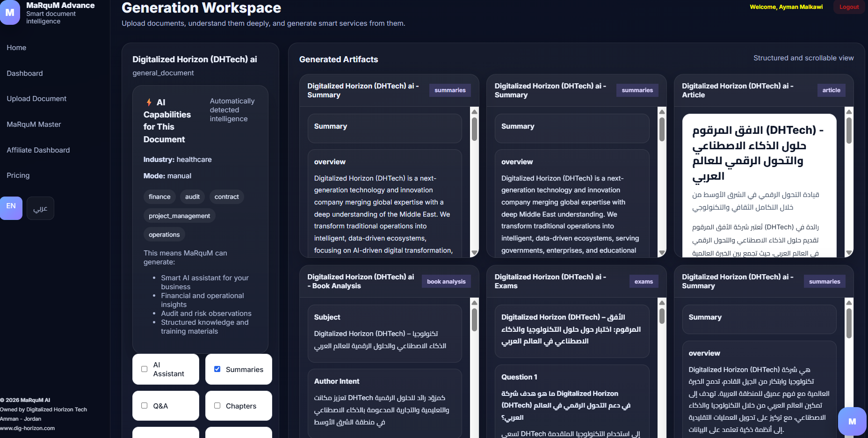868x438 pixels.
Task: Select the operations tag
Action: (164, 234)
